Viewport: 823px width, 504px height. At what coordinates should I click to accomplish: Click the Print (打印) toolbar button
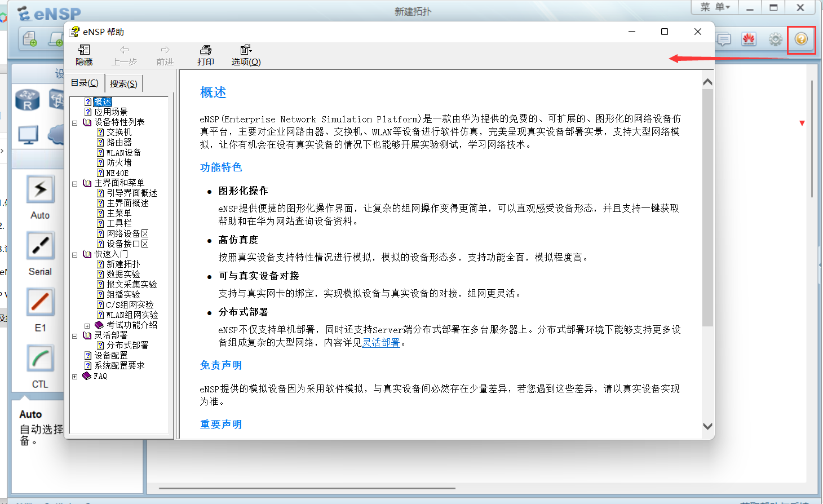pyautogui.click(x=205, y=55)
